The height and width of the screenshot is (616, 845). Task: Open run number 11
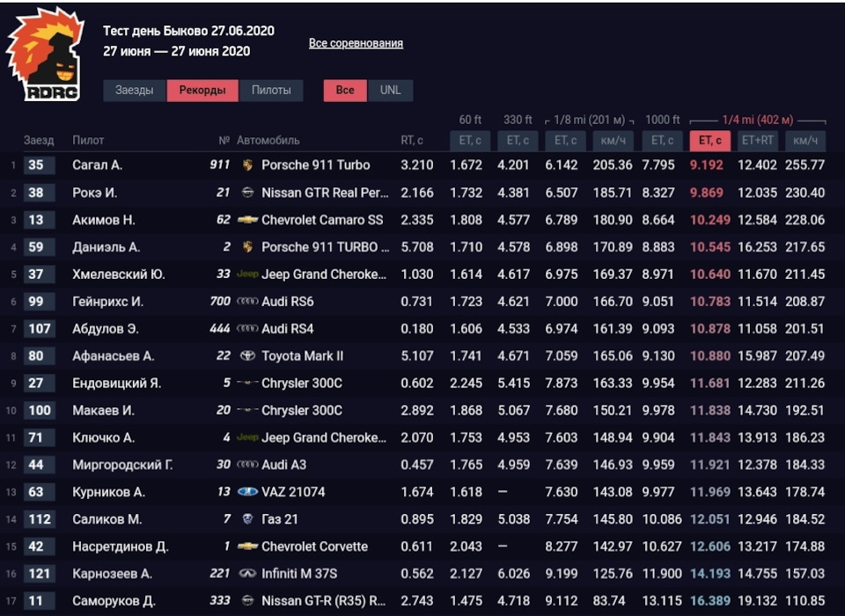[39, 600]
